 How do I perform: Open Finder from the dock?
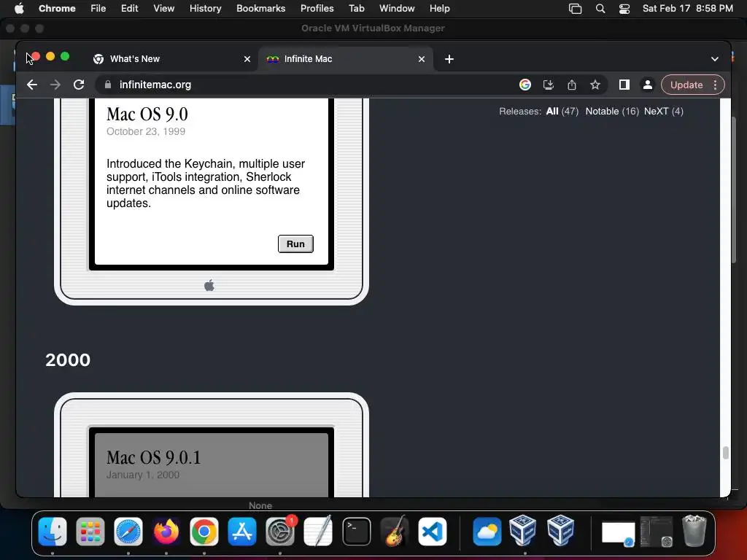point(53,532)
